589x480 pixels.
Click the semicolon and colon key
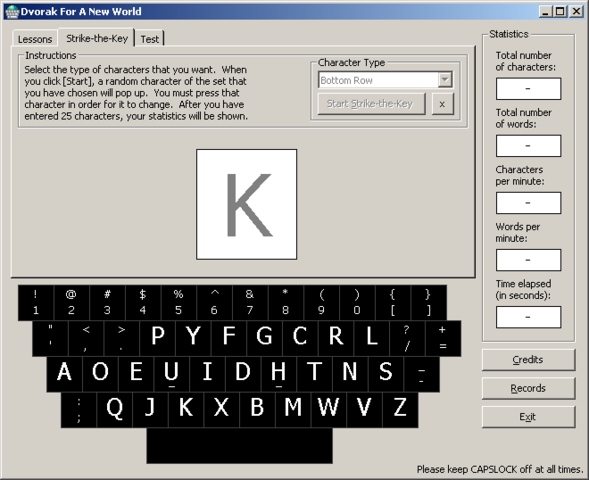pyautogui.click(x=79, y=409)
